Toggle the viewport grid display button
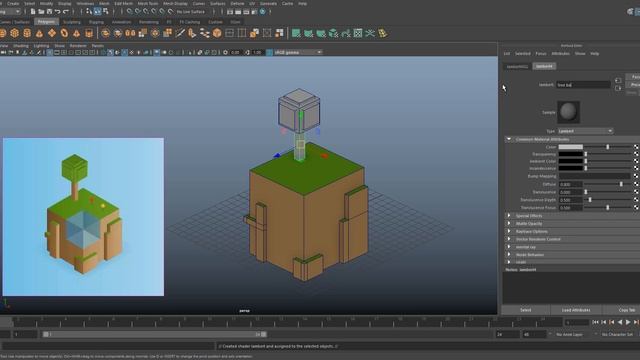This screenshot has width=640, height=360. (49, 52)
